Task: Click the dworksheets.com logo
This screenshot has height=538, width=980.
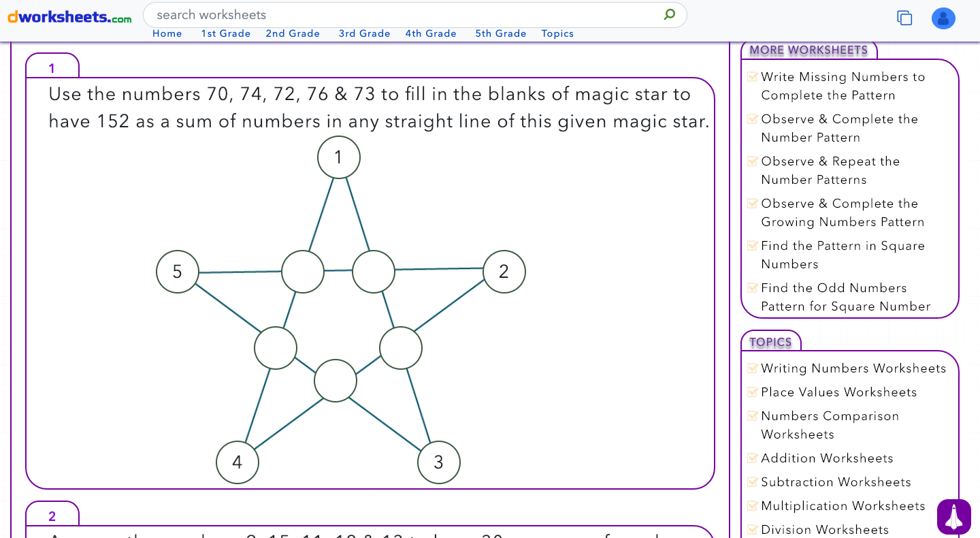Action: pos(69,17)
